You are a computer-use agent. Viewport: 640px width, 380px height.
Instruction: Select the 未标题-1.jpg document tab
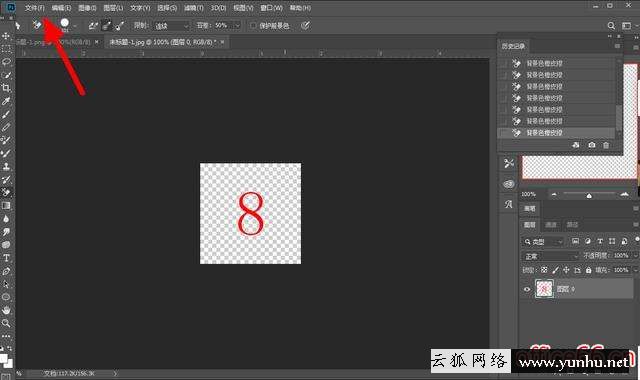(x=162, y=42)
